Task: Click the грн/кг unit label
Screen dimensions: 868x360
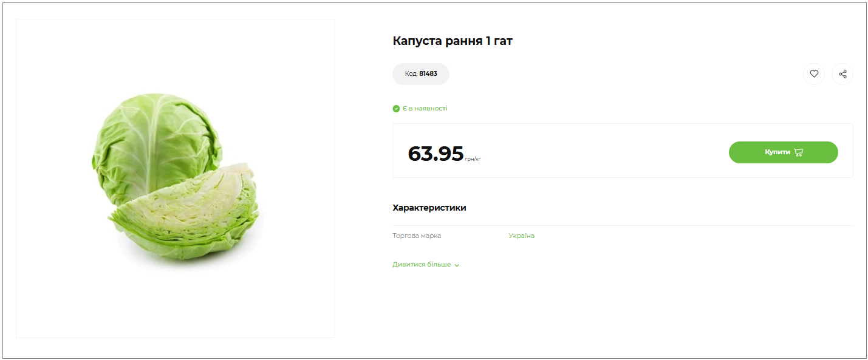Action: click(x=473, y=159)
